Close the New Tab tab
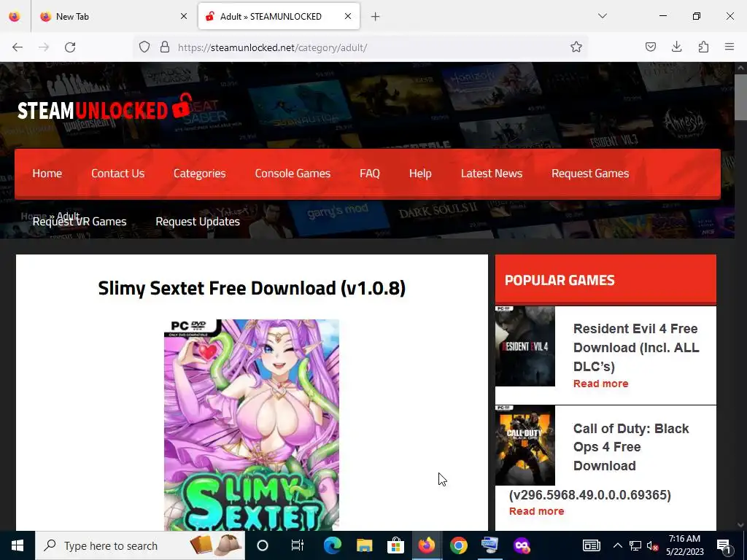The image size is (747, 560). 184,16
